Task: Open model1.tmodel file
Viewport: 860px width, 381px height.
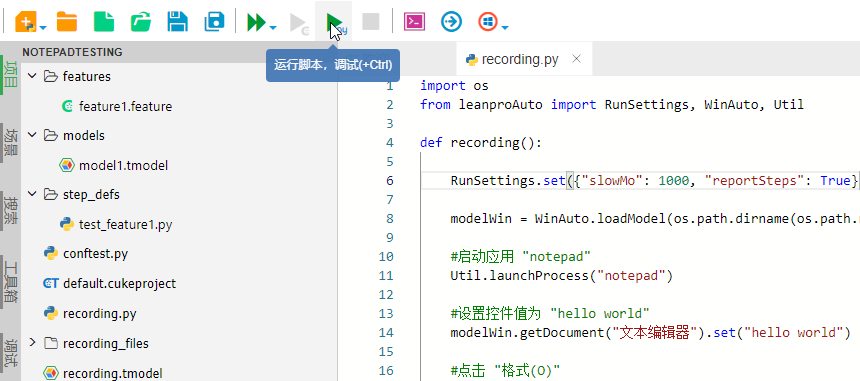Action: coord(123,165)
